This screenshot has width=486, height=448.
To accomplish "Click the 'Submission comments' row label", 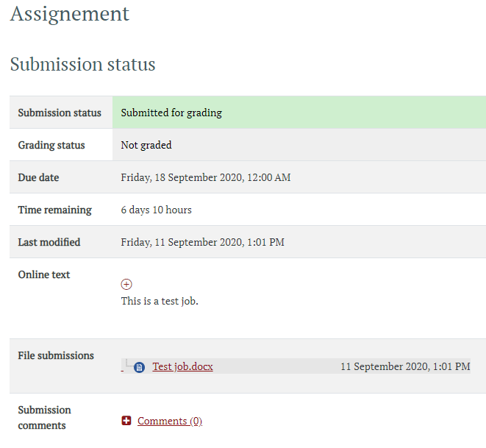I will tap(44, 417).
